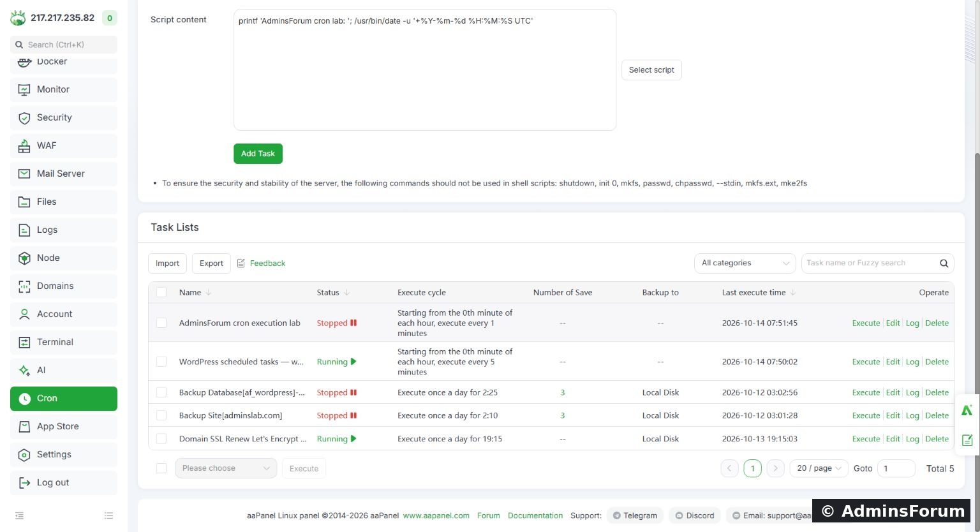This screenshot has height=532, width=980.
Task: Check the WordPress scheduled tasks row
Action: (x=161, y=362)
